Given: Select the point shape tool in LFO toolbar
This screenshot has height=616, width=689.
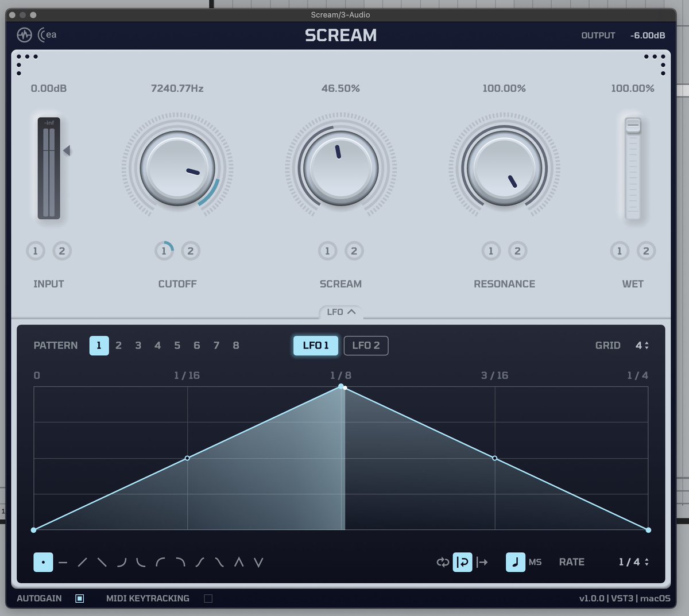Looking at the screenshot, I should pos(43,562).
